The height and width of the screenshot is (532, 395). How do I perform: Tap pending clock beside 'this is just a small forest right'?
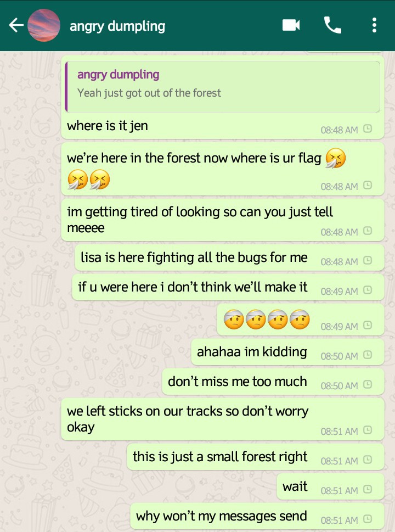(368, 460)
